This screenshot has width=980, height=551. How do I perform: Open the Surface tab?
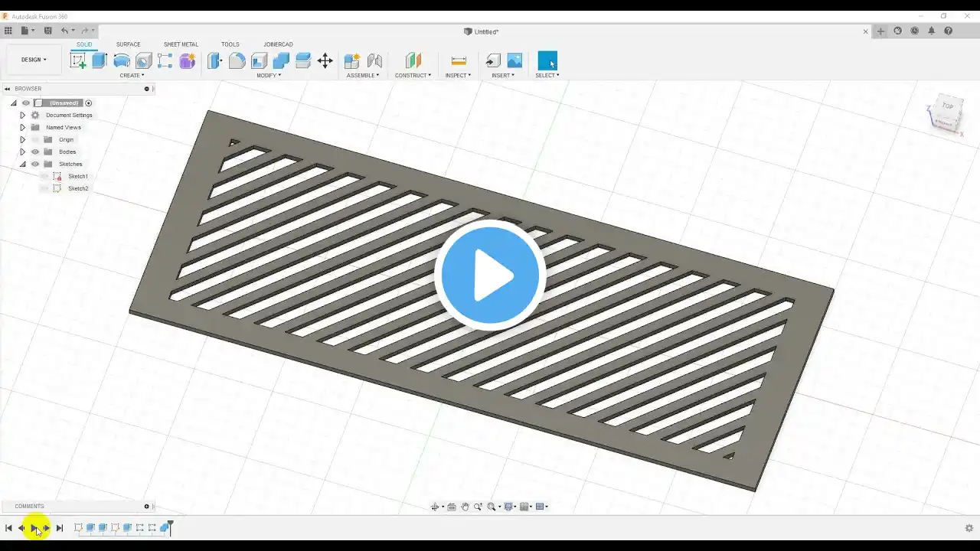tap(128, 44)
